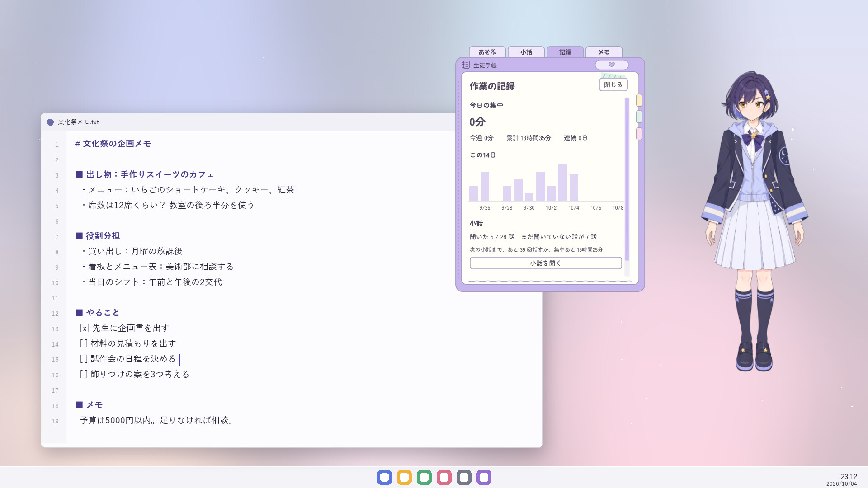The height and width of the screenshot is (488, 868).
Task: Click the heart button on 生徒手帳
Action: click(x=612, y=65)
